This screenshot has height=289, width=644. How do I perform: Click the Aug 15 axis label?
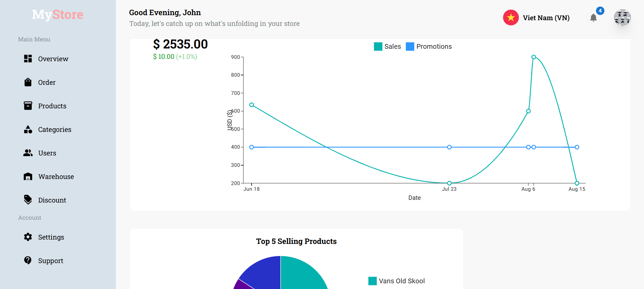click(577, 189)
